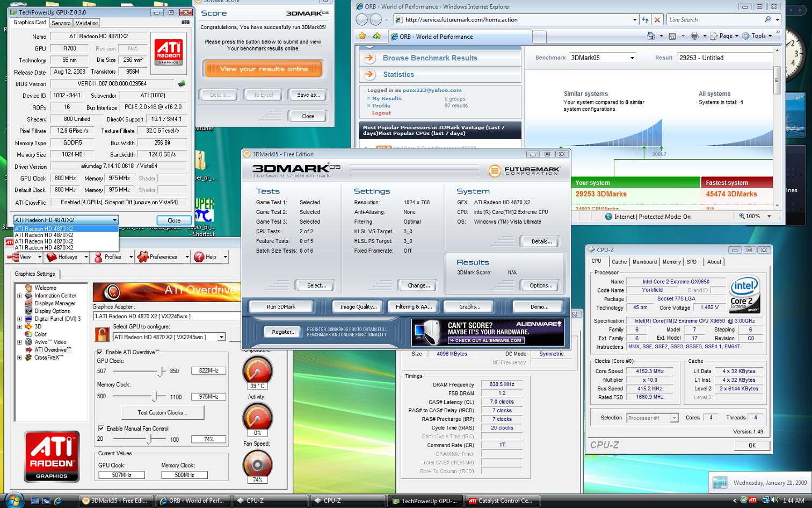Click the Memory Clock slider handle

(155, 397)
